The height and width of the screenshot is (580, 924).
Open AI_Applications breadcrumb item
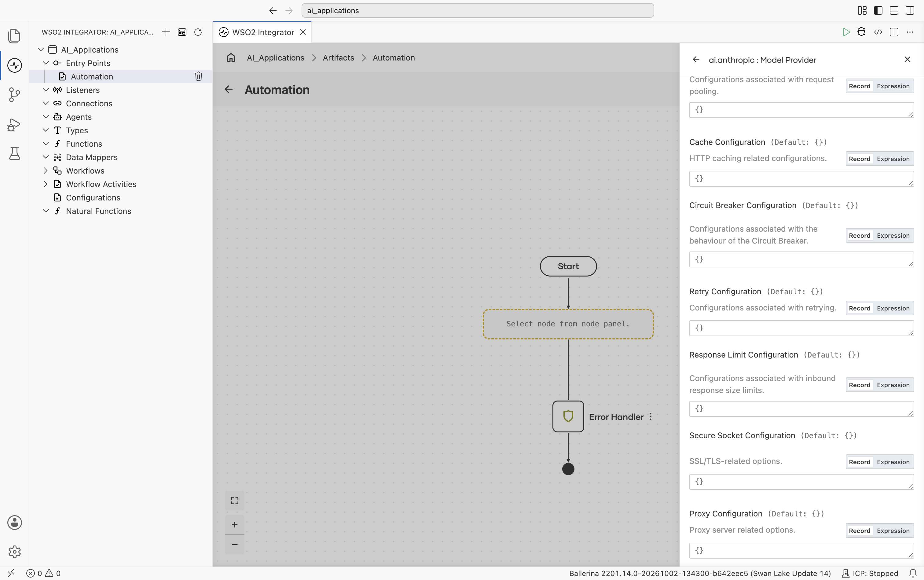pos(275,57)
